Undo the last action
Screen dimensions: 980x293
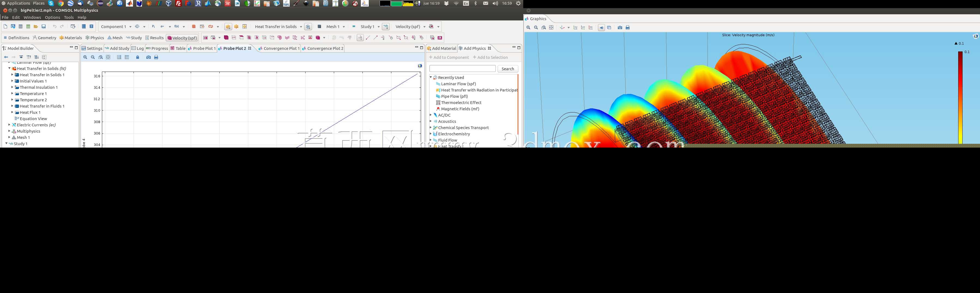pyautogui.click(x=55, y=27)
